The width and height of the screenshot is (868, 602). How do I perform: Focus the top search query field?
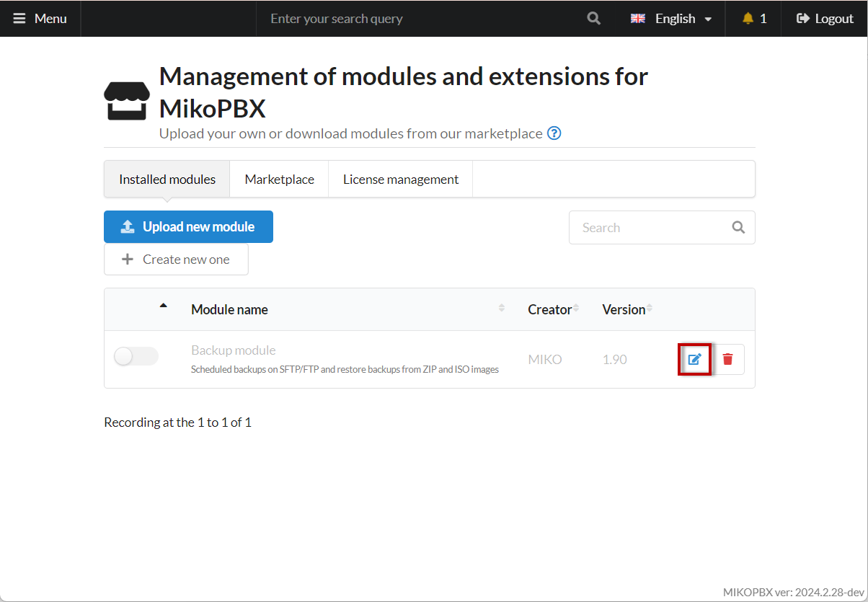pyautogui.click(x=418, y=19)
